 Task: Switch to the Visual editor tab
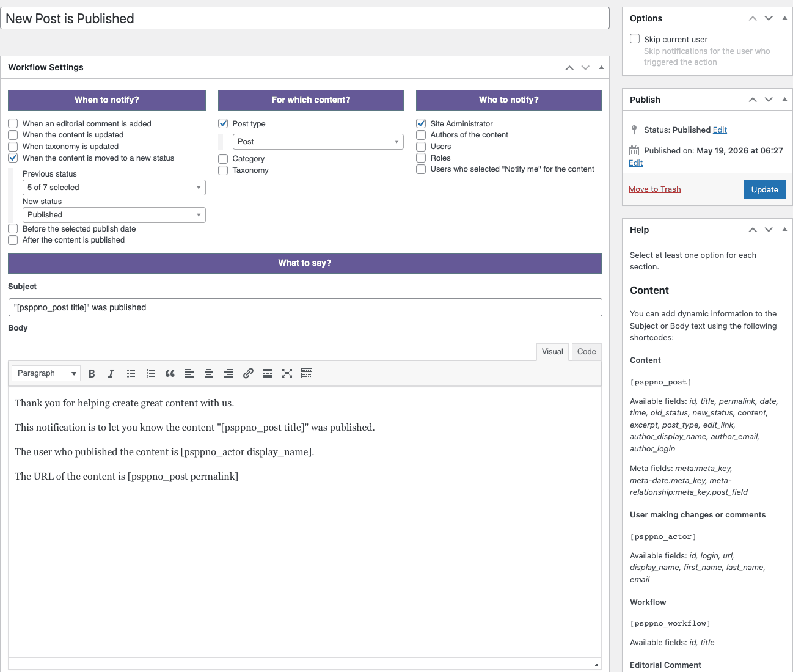coord(552,352)
